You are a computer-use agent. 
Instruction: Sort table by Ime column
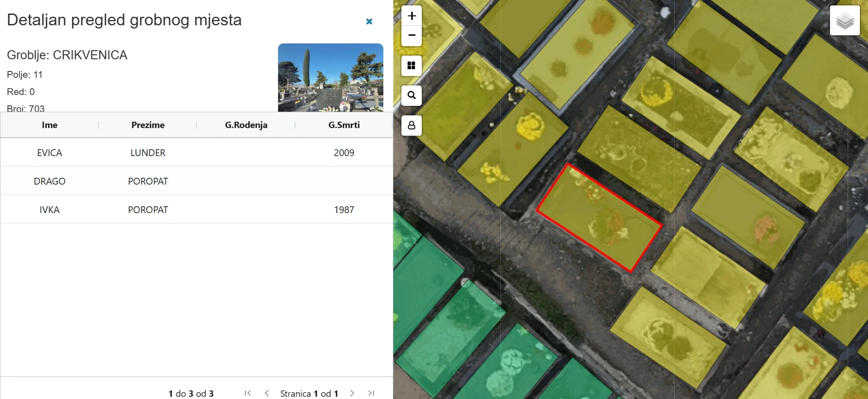[x=50, y=125]
